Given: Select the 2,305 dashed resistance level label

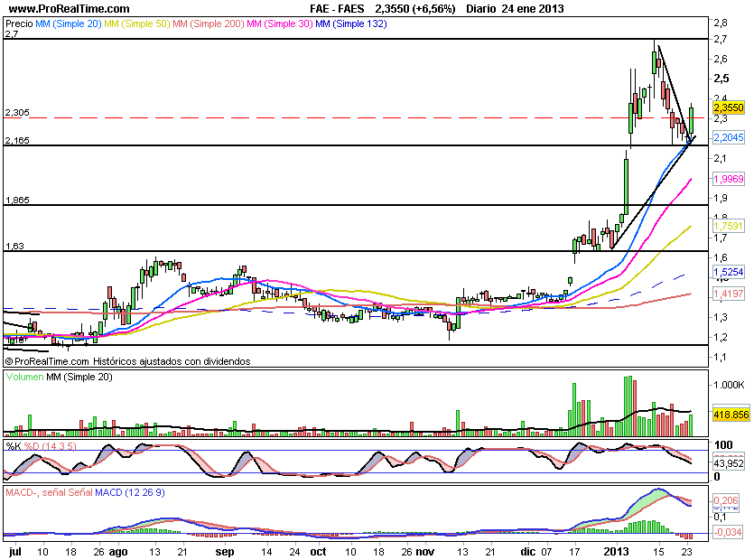Looking at the screenshot, I should coord(17,113).
